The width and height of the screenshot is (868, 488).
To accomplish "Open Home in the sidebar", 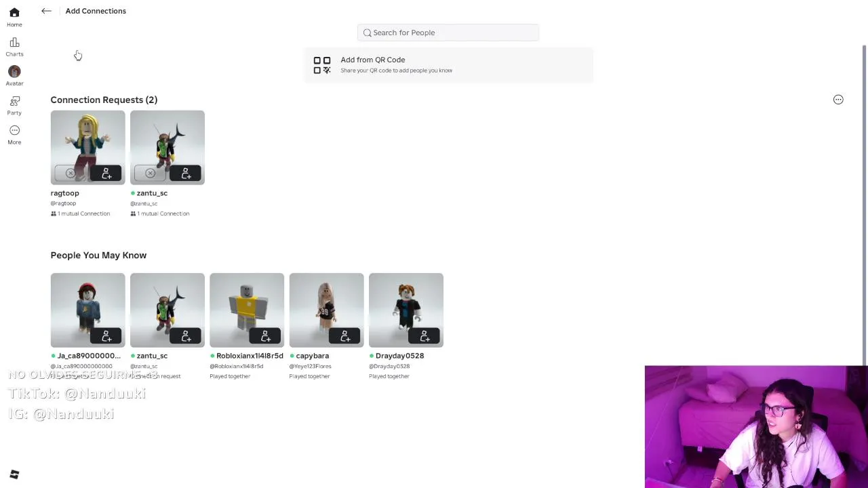I will (x=14, y=18).
